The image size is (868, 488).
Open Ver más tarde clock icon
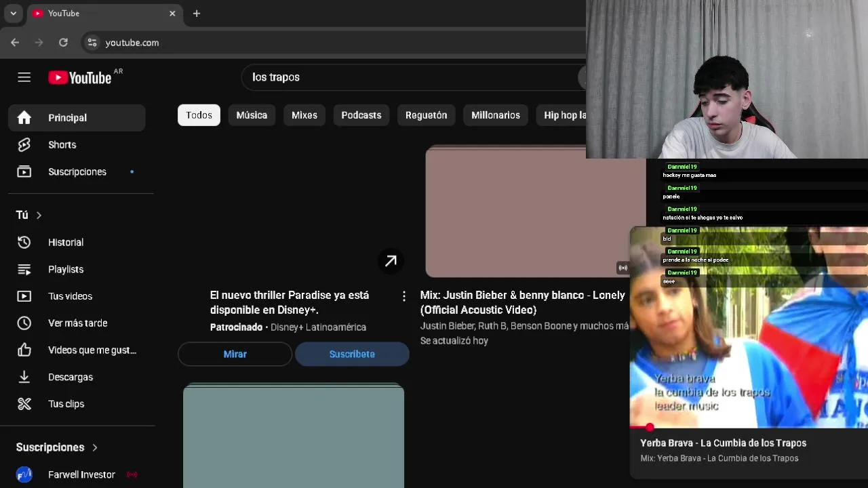pyautogui.click(x=24, y=323)
